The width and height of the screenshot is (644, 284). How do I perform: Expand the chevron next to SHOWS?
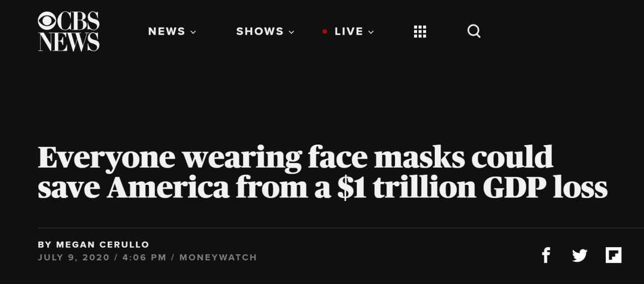pyautogui.click(x=291, y=32)
